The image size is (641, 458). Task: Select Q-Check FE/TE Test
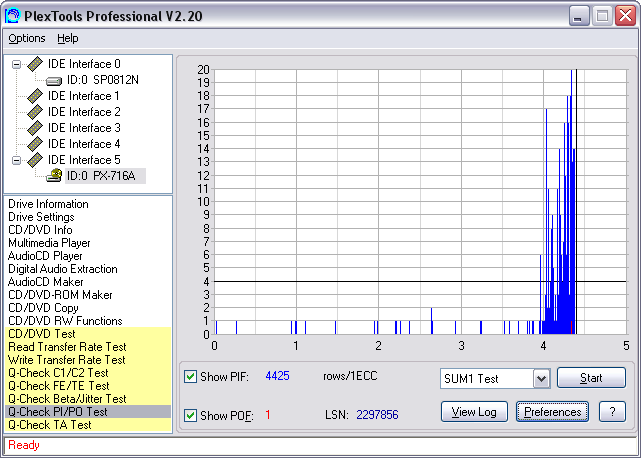tap(88, 386)
